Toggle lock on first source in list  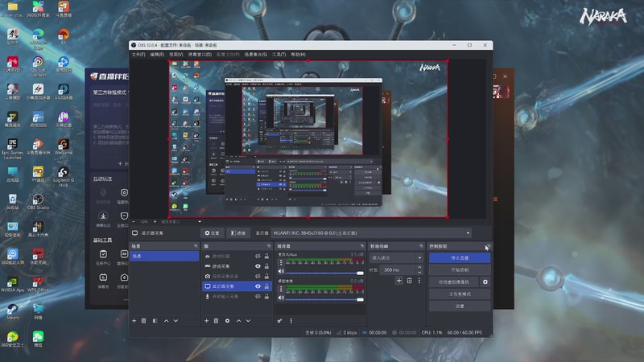[x=266, y=256]
